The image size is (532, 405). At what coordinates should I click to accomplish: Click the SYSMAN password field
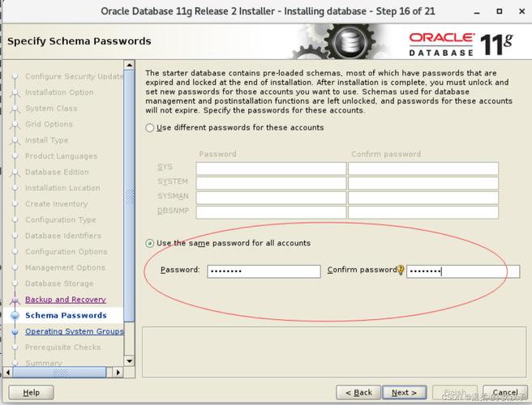(271, 198)
